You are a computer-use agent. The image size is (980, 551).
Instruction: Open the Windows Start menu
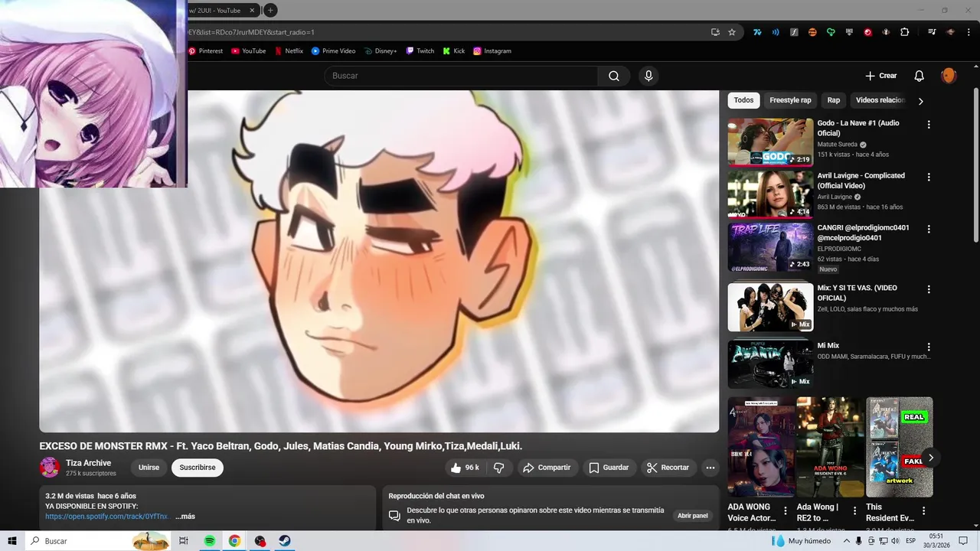pyautogui.click(x=12, y=541)
